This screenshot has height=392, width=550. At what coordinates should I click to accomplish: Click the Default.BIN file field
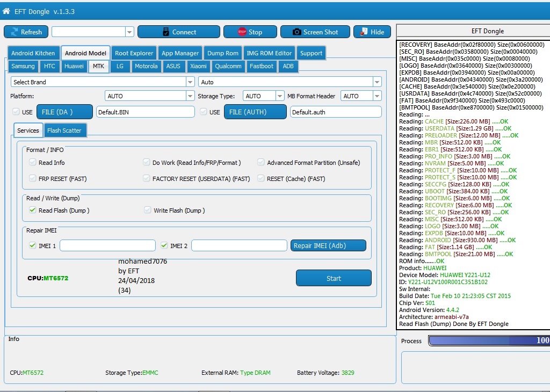[145, 112]
